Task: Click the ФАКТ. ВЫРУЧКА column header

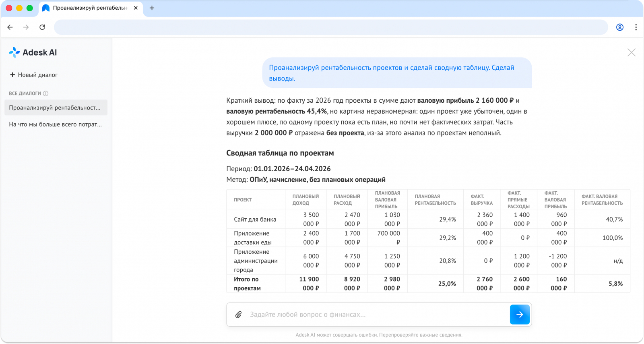Action: tap(481, 200)
